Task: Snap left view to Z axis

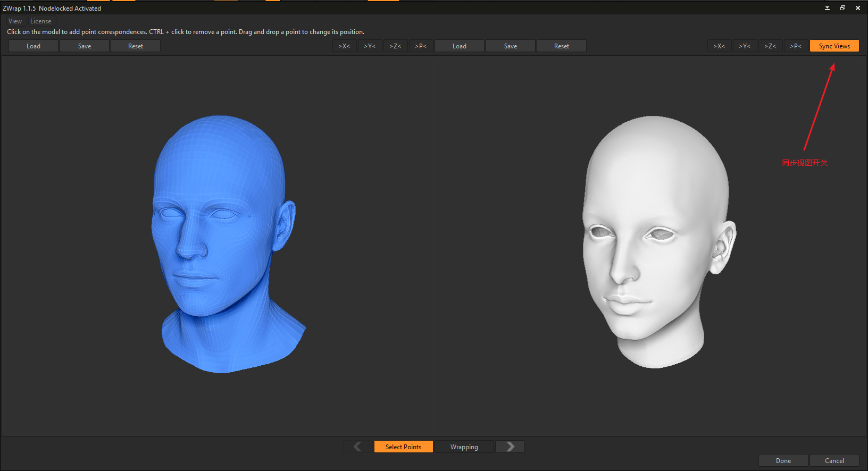Action: [395, 46]
